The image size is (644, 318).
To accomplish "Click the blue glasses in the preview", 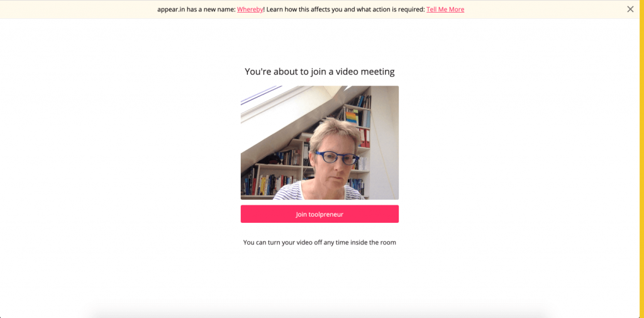I will pos(337,158).
